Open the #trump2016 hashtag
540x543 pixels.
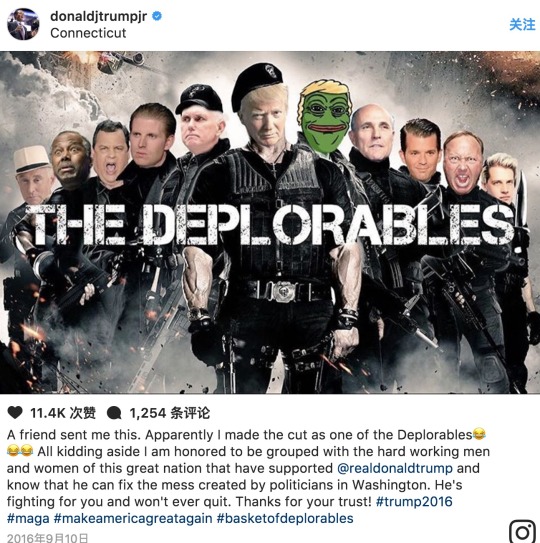click(414, 501)
